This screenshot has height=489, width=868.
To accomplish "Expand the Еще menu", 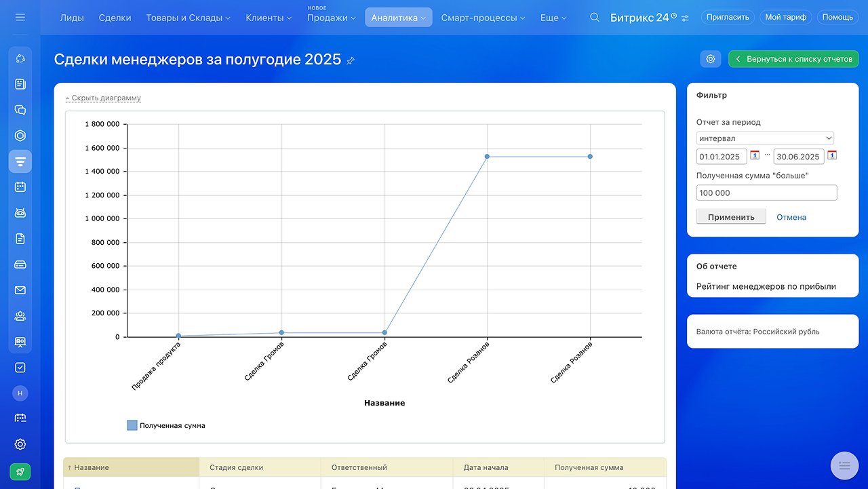I will point(553,18).
